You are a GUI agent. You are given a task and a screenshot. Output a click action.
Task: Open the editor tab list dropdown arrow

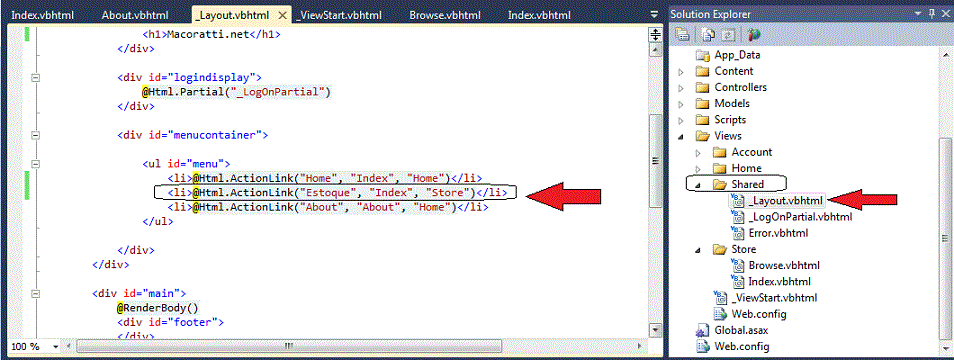click(654, 14)
